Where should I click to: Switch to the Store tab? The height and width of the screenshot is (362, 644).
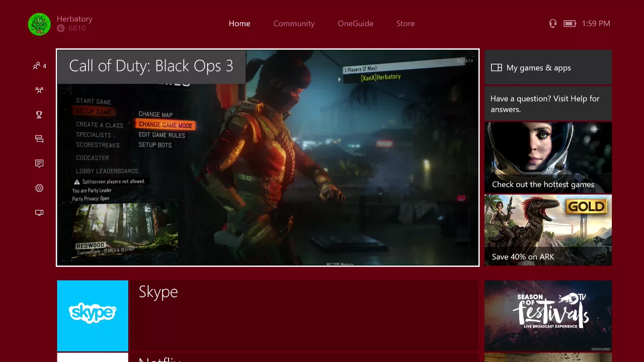406,24
